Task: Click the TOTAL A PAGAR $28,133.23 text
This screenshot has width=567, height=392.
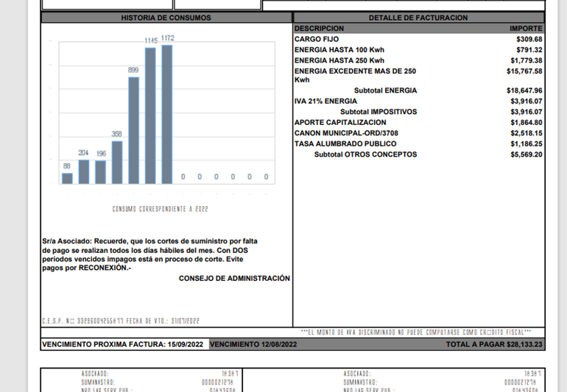Action: tap(493, 344)
